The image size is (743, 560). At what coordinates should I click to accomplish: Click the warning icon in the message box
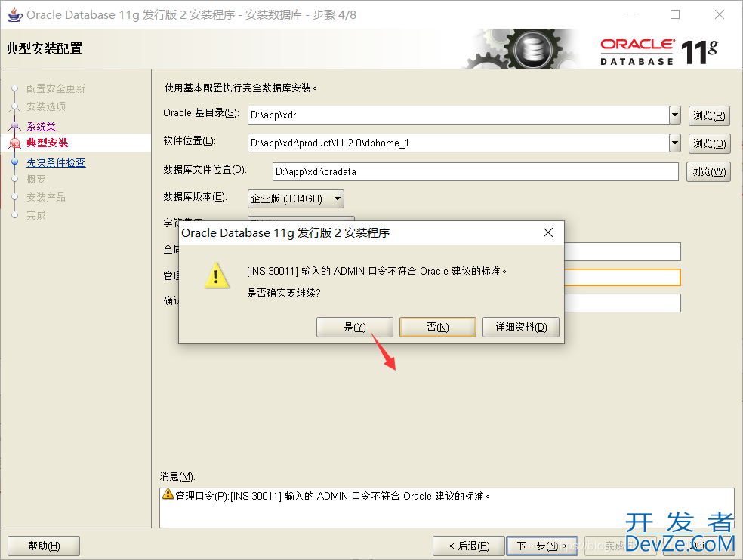[168, 494]
